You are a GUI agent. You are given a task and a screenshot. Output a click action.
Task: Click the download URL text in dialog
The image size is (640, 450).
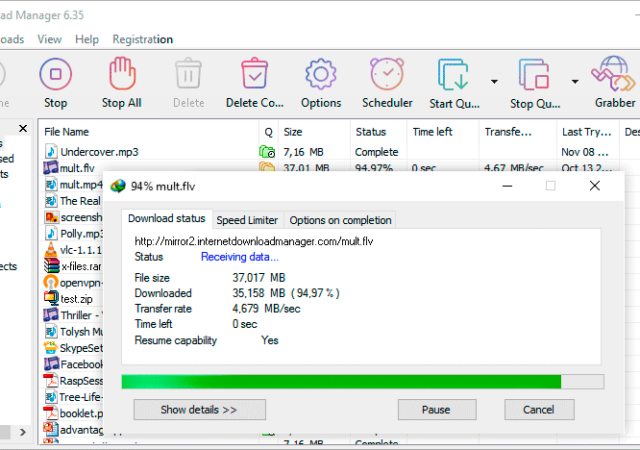[x=253, y=241]
